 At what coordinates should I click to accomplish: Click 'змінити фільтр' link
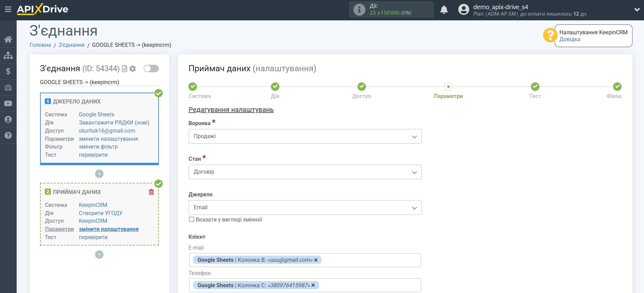tap(98, 146)
